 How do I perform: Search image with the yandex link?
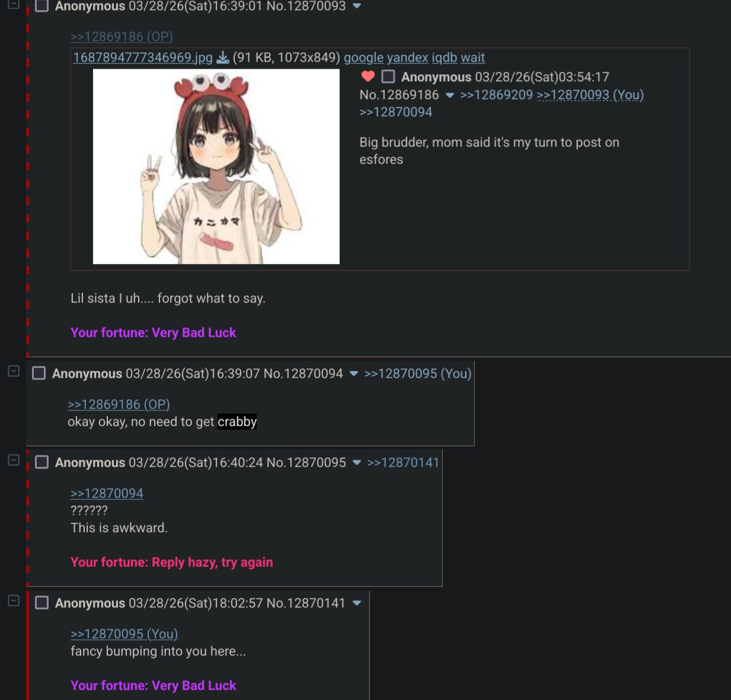[x=407, y=58]
